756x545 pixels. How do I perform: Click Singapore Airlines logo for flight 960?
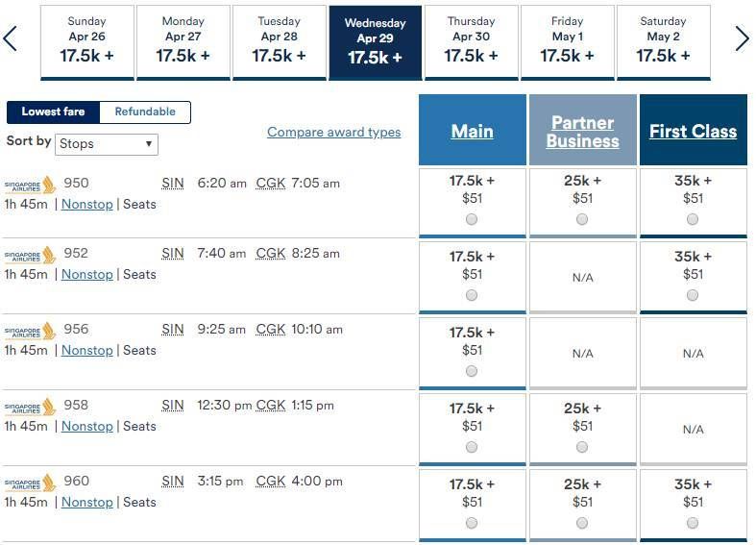click(30, 483)
